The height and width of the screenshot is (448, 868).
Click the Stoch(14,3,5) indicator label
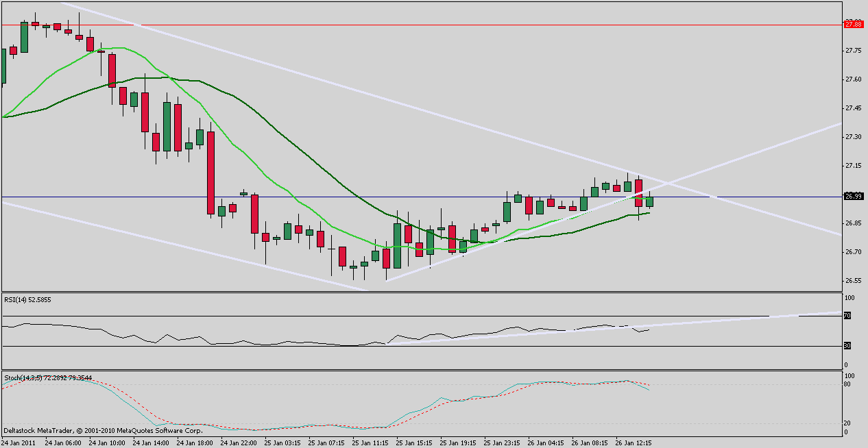[x=48, y=377]
